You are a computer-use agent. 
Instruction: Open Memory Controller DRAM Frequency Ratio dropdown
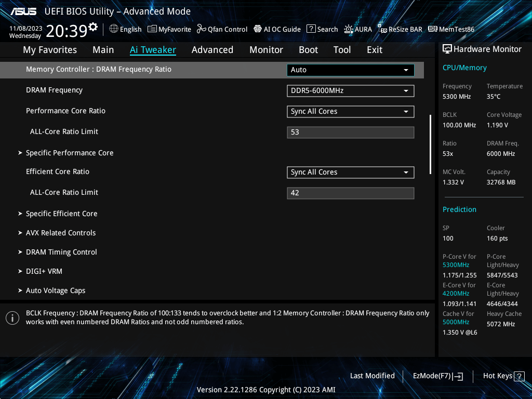tap(351, 70)
